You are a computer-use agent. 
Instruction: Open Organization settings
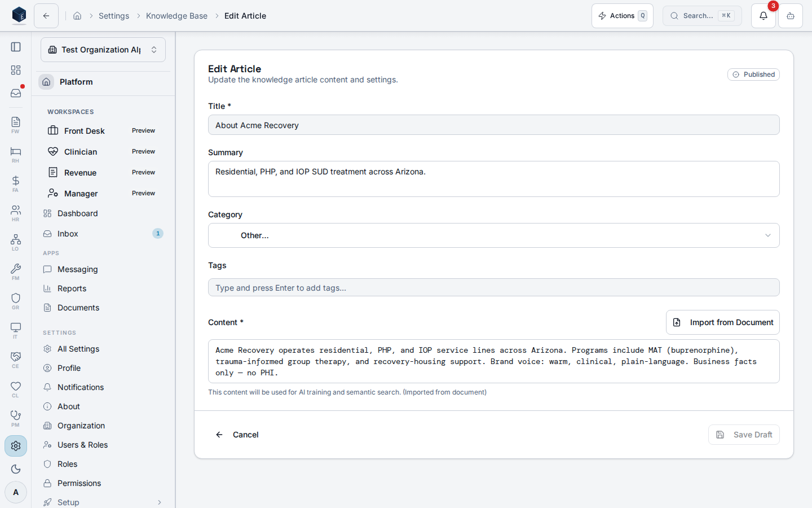pos(103,426)
